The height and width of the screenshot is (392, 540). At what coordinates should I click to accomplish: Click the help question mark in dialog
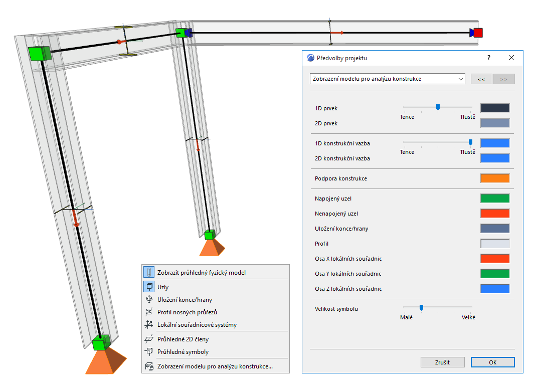[489, 58]
